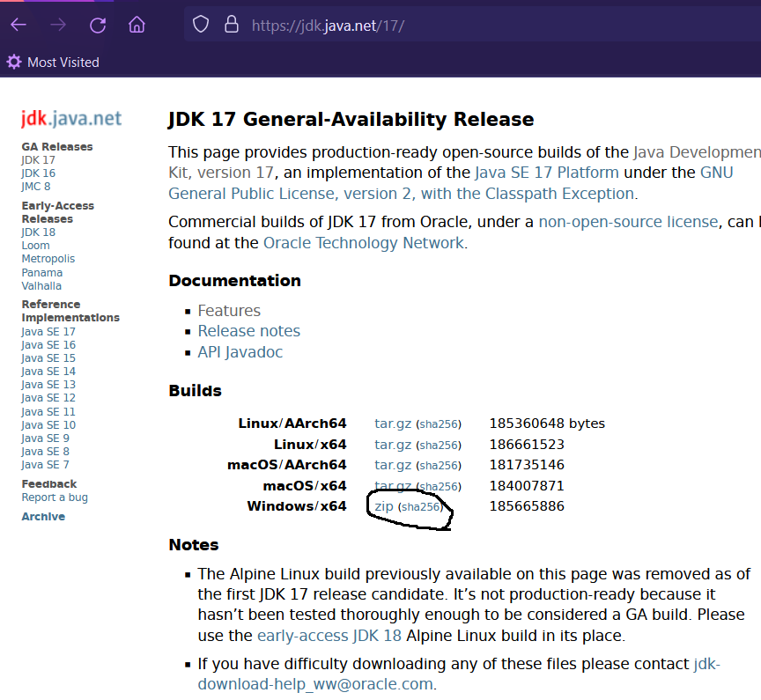Open the Java SE 11 reference implementation
The width and height of the screenshot is (761, 700).
coord(48,412)
